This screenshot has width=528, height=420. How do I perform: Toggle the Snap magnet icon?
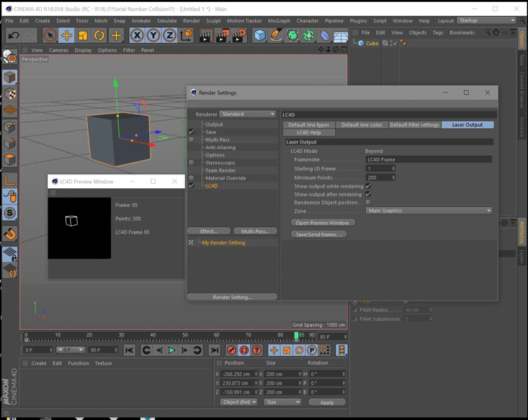10,233
